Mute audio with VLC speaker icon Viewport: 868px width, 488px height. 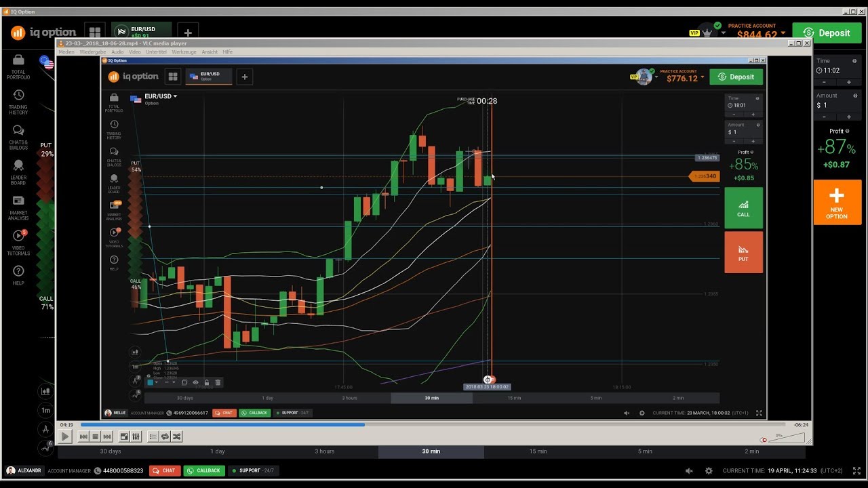764,440
